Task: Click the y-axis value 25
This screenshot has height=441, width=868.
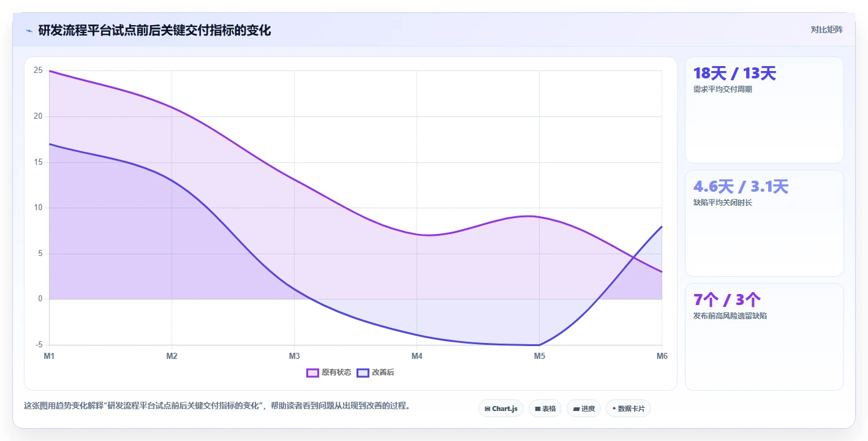Action: [x=38, y=70]
